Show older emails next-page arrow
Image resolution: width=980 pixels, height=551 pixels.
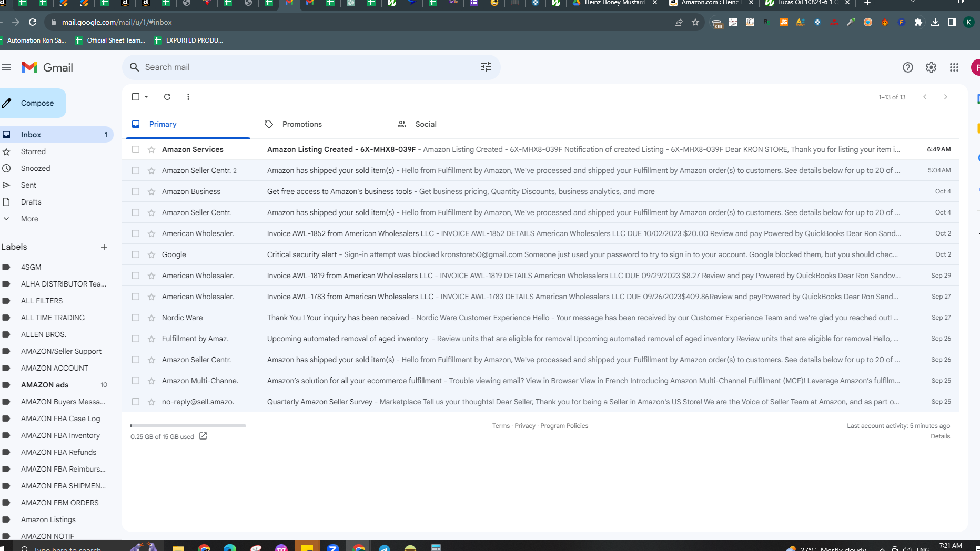point(946,97)
